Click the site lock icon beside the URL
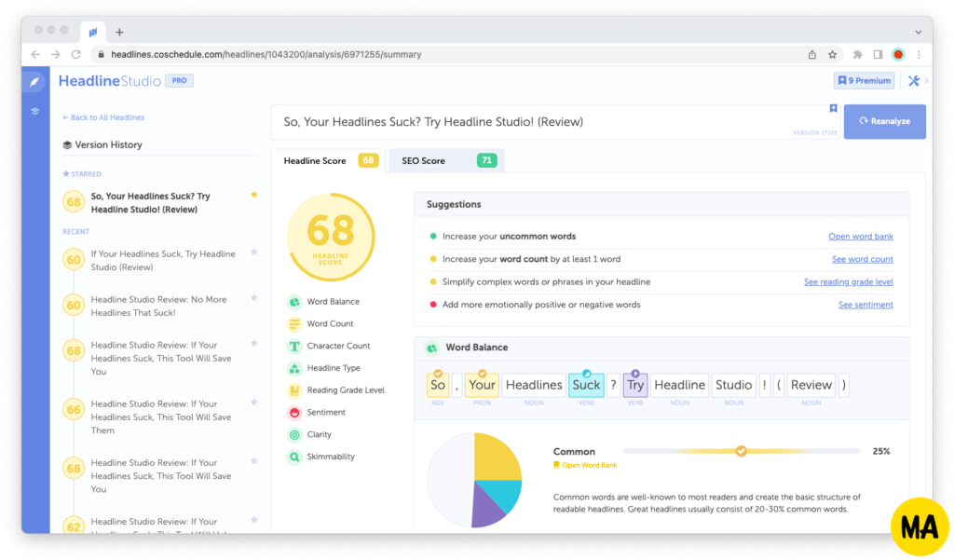Image resolution: width=954 pixels, height=560 pixels. point(101,54)
